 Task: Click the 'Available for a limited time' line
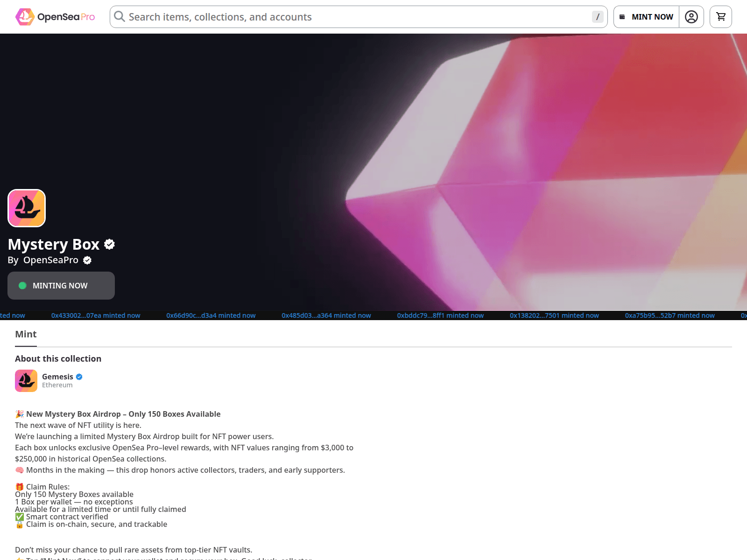tap(100, 509)
